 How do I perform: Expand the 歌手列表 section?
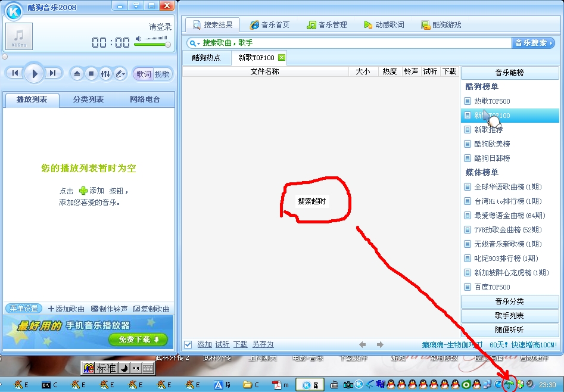[509, 316]
